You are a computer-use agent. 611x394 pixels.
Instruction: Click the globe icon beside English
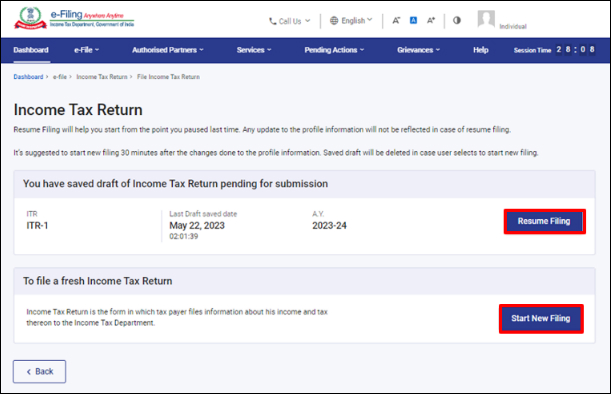click(334, 20)
